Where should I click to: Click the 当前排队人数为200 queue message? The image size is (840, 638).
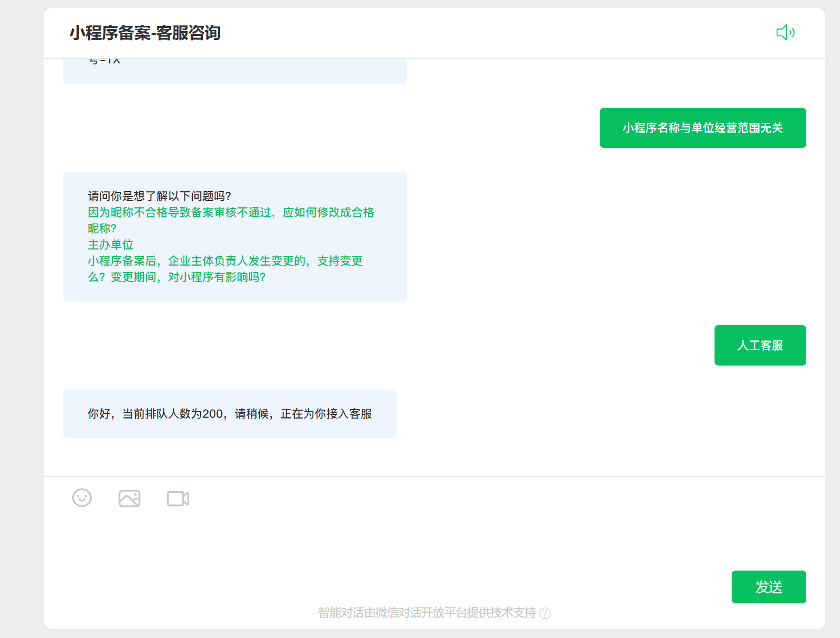tap(229, 414)
